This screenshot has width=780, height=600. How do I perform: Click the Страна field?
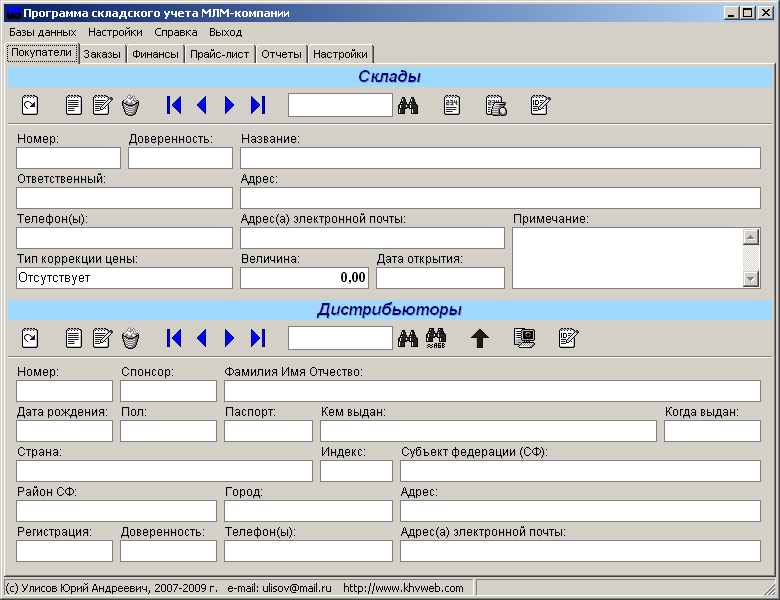[x=165, y=471]
